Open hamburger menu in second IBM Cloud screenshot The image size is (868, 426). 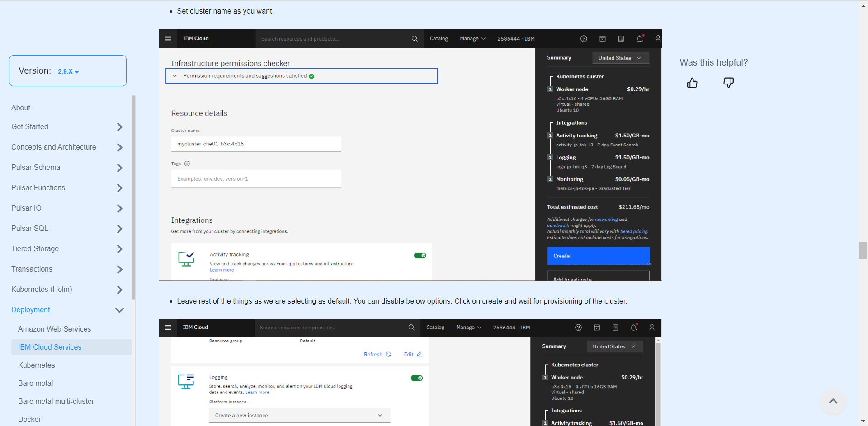(168, 328)
